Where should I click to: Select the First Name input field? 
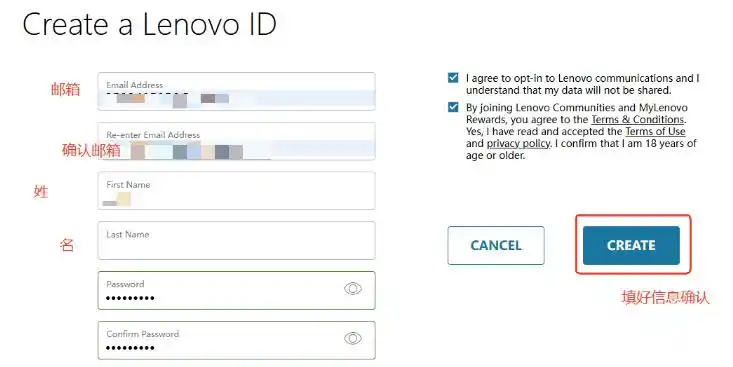(x=237, y=191)
